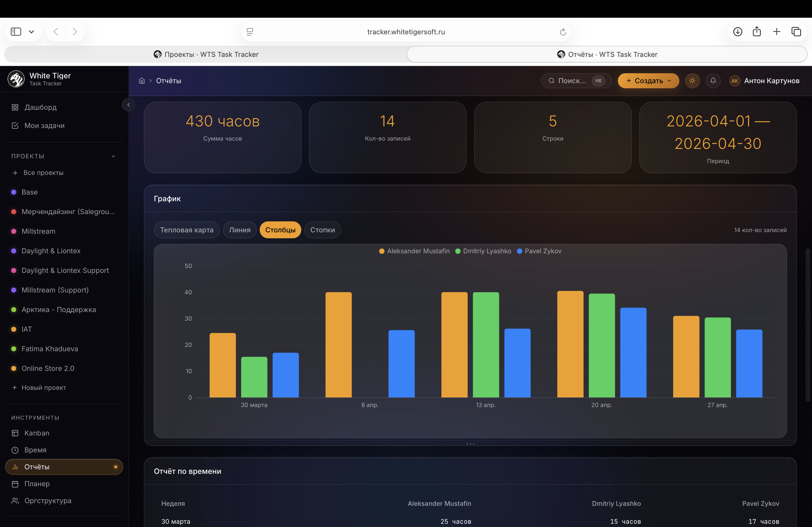The image size is (812, 527).
Task: Click the AK user avatar
Action: [735, 81]
